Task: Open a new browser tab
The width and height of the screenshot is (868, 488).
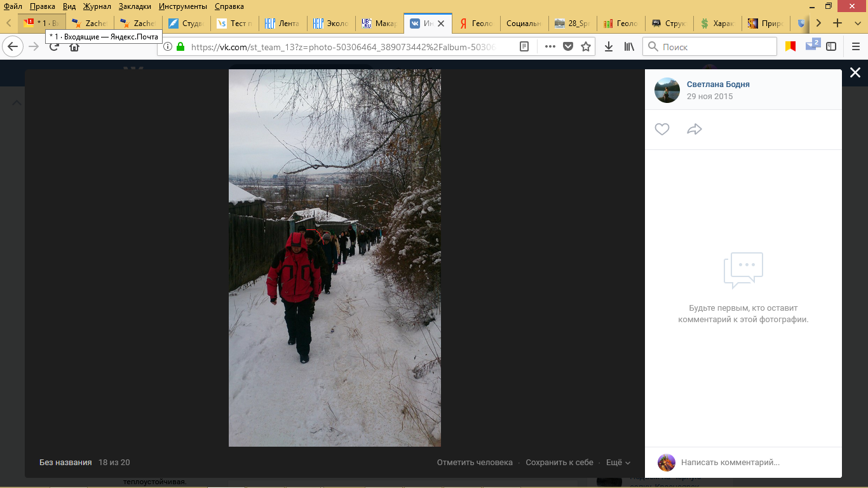Action: click(x=837, y=23)
